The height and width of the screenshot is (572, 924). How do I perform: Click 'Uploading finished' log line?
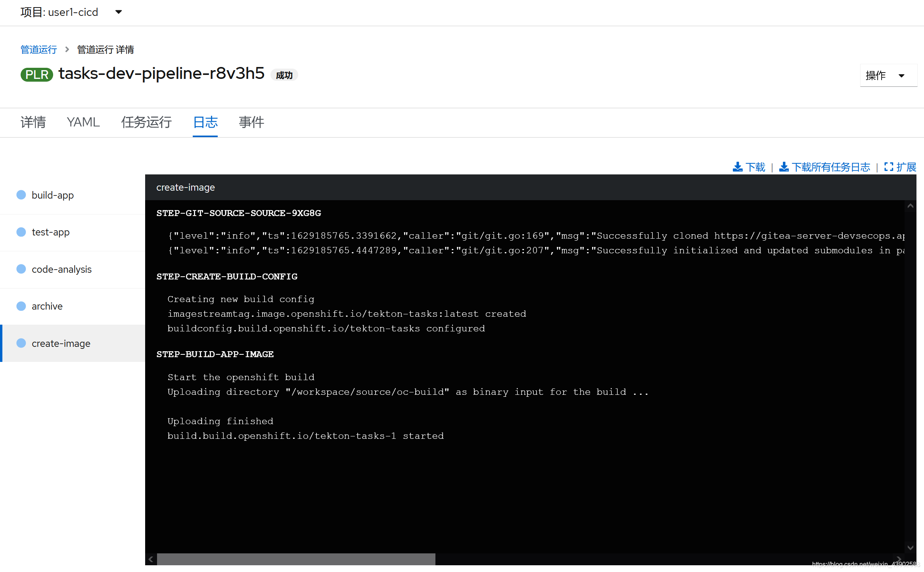pos(220,421)
